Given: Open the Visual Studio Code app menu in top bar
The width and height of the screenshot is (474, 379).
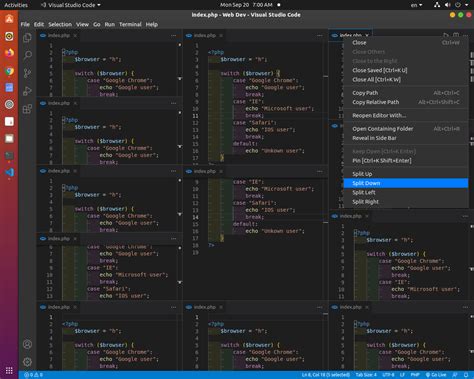Looking at the screenshot, I should click(71, 5).
